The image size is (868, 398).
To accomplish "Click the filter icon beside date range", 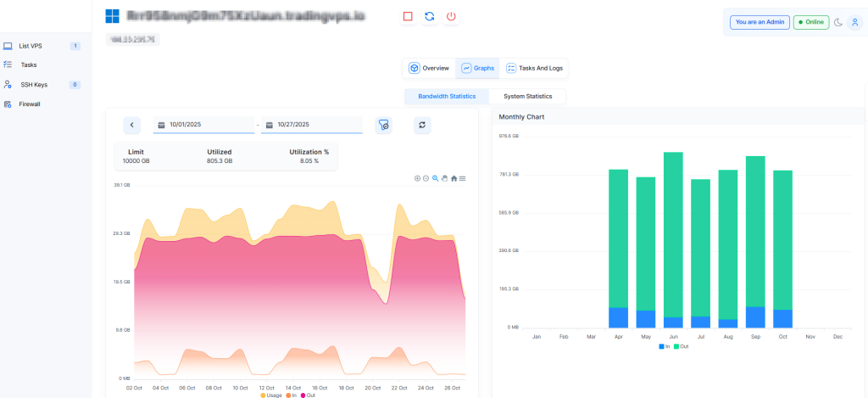I will tap(384, 125).
